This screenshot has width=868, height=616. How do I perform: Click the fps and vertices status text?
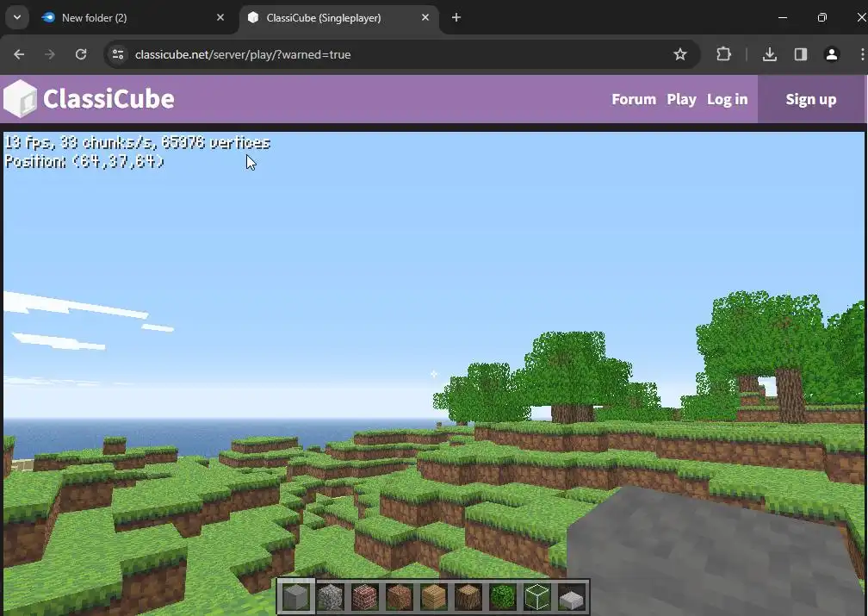click(137, 143)
